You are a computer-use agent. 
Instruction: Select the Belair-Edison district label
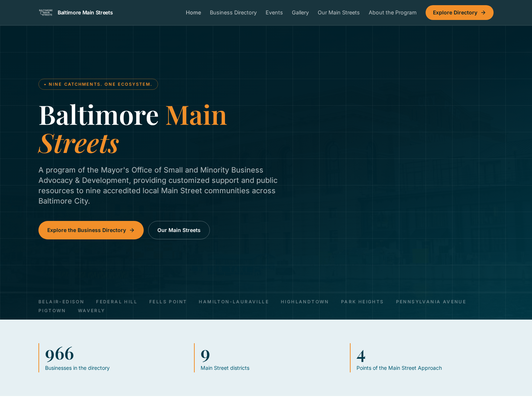[x=61, y=302]
